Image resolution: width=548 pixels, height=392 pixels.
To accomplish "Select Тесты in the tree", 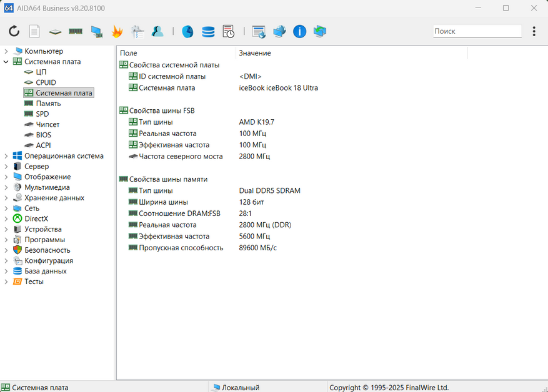I will [34, 282].
